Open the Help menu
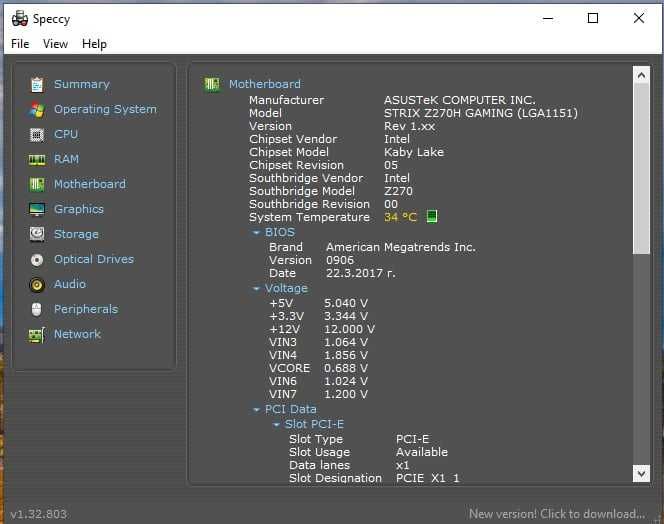 tap(94, 44)
